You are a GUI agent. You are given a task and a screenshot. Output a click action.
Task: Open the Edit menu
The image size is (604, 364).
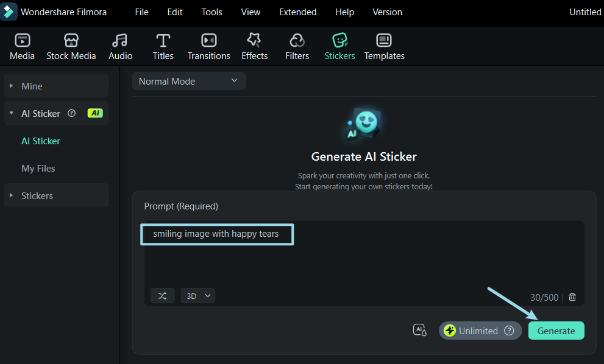pyautogui.click(x=175, y=12)
